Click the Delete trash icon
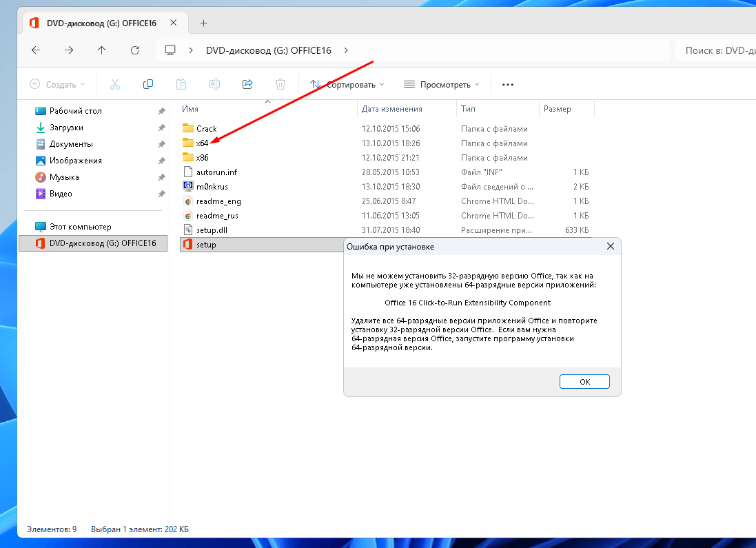This screenshot has height=548, width=756. tap(280, 84)
